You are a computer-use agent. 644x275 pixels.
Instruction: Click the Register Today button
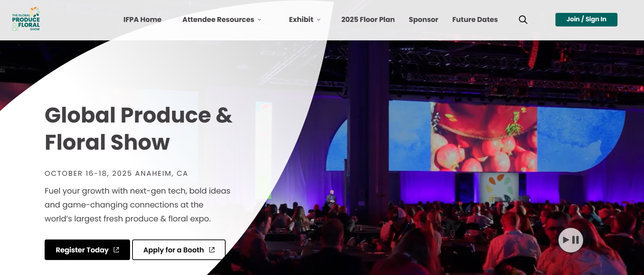coord(87,250)
